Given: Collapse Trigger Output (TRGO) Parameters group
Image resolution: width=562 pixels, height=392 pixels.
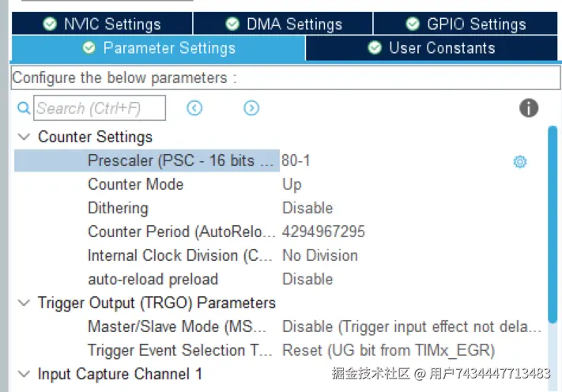Looking at the screenshot, I should [x=25, y=303].
